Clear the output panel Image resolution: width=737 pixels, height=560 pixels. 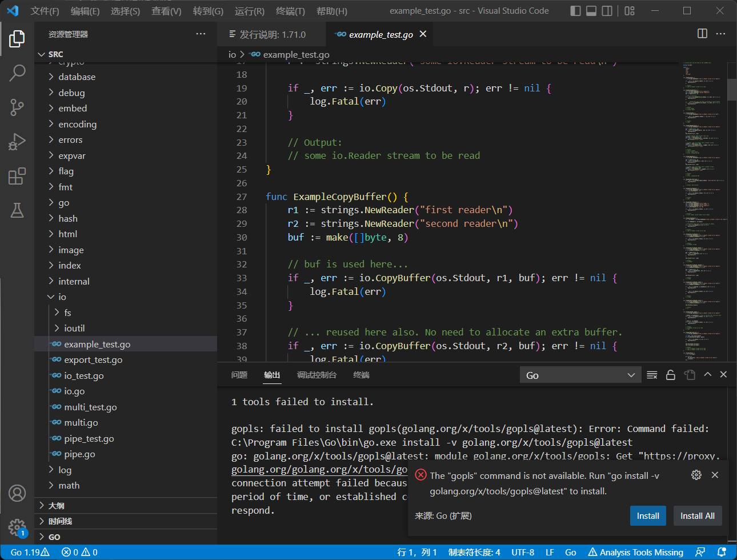point(652,375)
